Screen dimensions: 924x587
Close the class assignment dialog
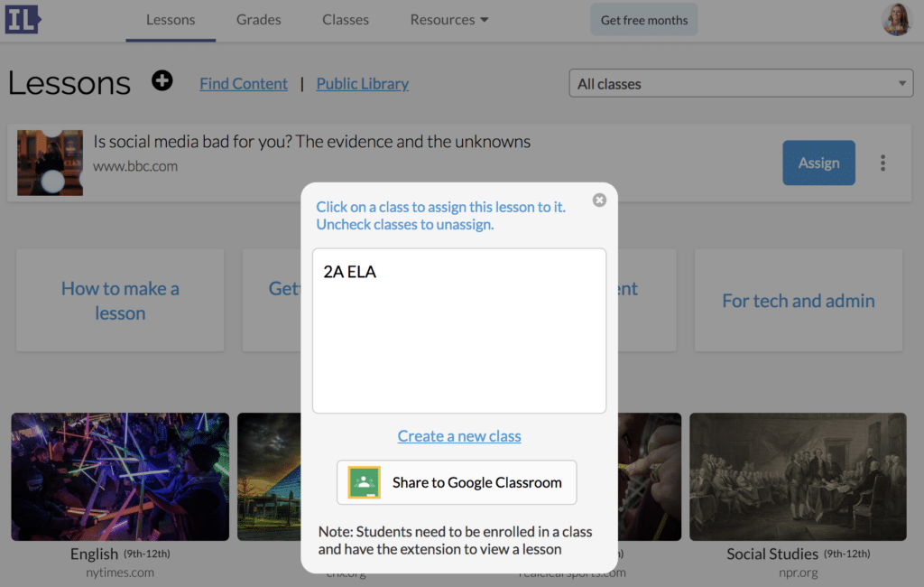[x=599, y=200]
